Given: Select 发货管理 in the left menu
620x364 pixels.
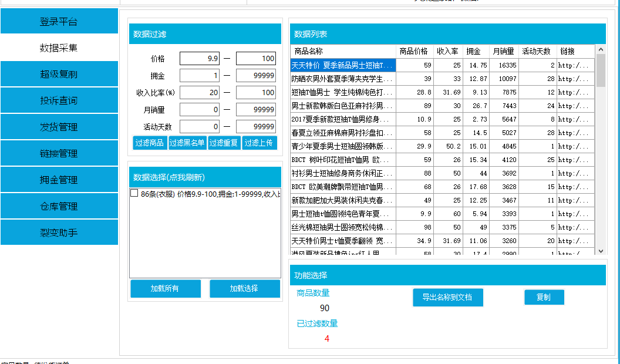Looking at the screenshot, I should pos(59,126).
